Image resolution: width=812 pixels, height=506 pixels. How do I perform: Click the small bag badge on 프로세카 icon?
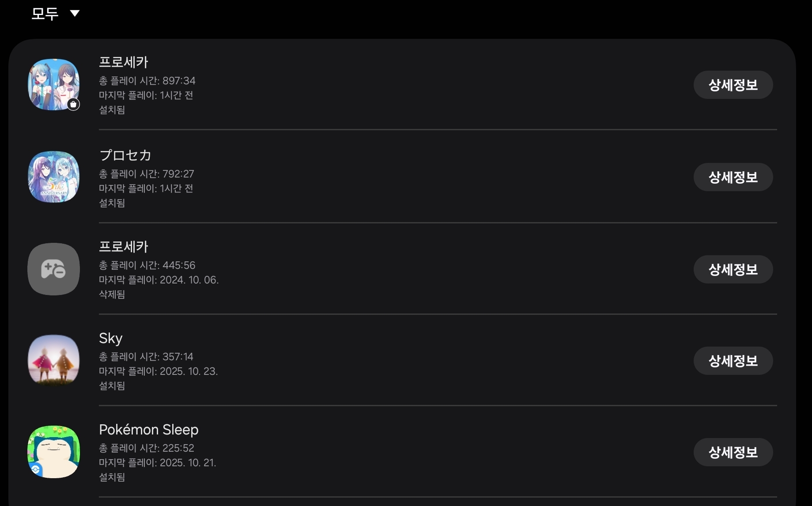point(73,105)
